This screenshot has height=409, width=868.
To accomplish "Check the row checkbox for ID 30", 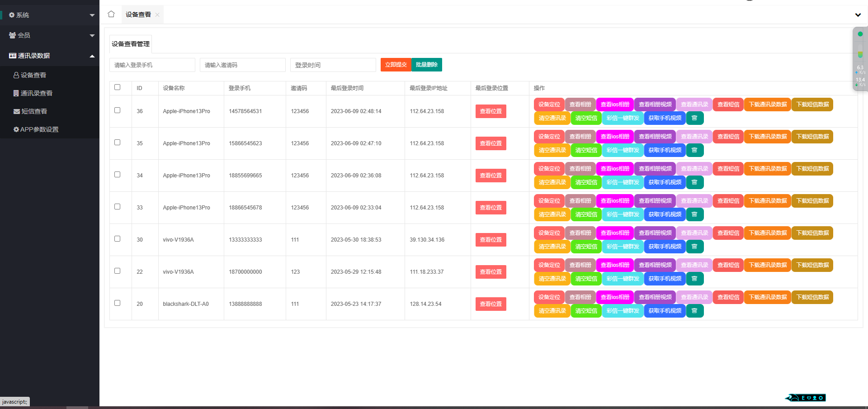I will coord(118,239).
